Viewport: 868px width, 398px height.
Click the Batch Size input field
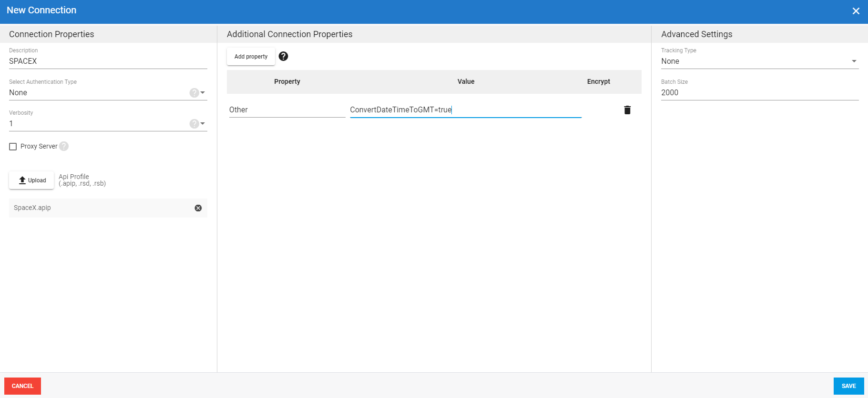(x=759, y=93)
